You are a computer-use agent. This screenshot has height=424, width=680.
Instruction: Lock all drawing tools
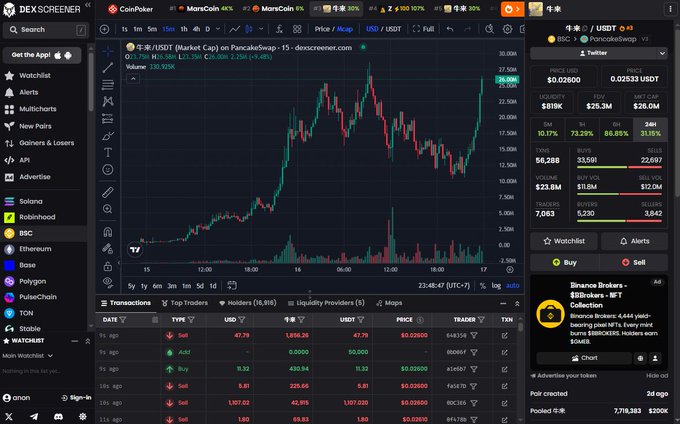point(108,266)
